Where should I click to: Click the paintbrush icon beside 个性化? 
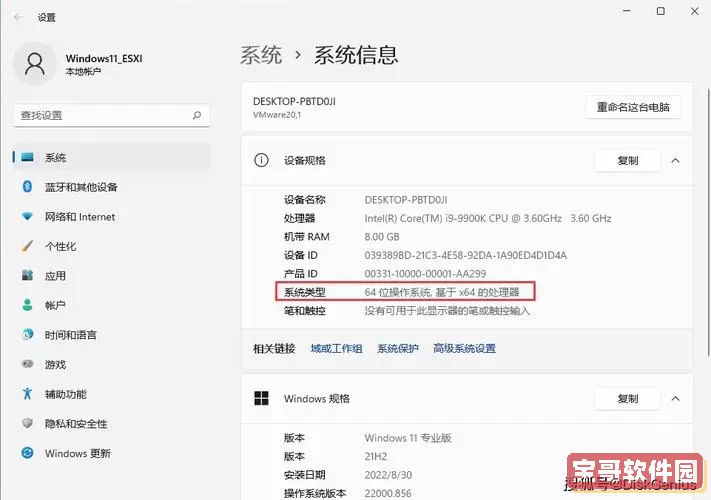click(x=27, y=246)
